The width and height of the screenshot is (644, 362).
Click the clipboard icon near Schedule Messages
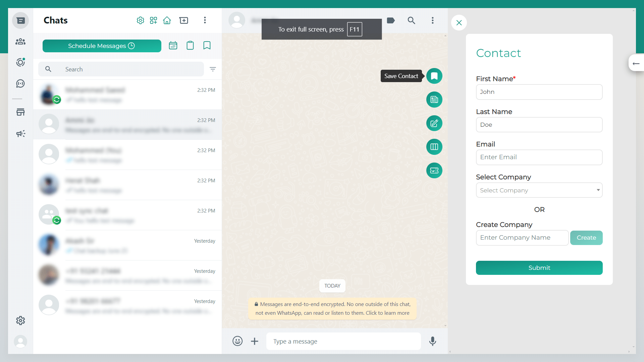coord(190,46)
